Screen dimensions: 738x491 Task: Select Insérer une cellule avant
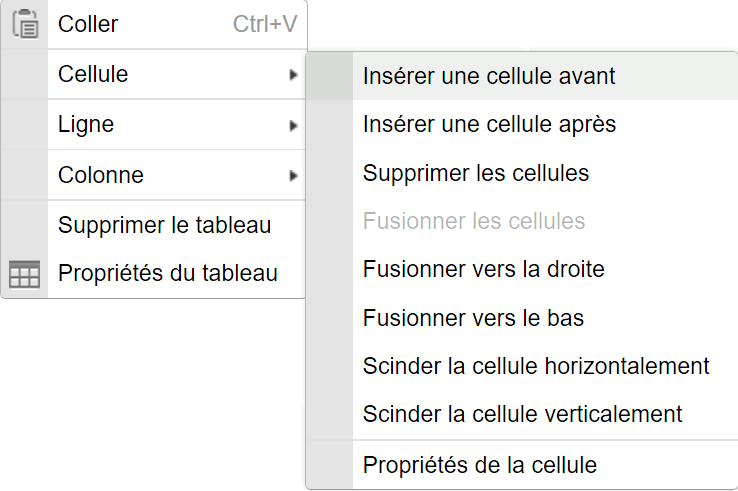489,76
